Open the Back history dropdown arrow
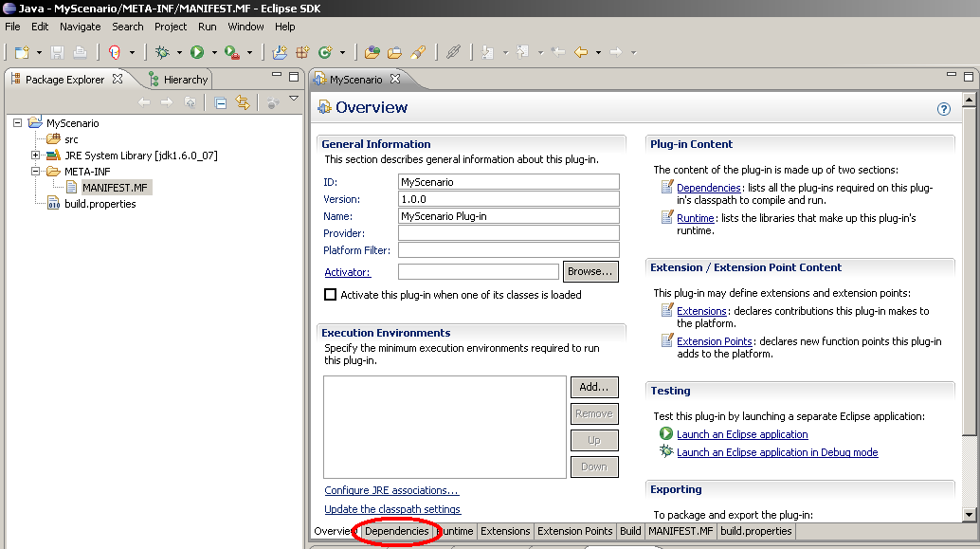The width and height of the screenshot is (980, 549). tap(598, 53)
